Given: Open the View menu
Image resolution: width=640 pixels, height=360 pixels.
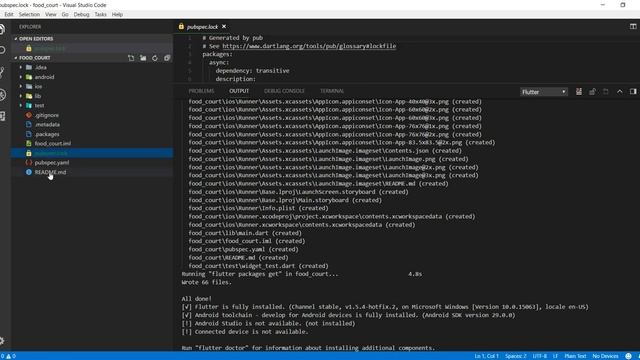Looking at the screenshot, I should (51, 14).
